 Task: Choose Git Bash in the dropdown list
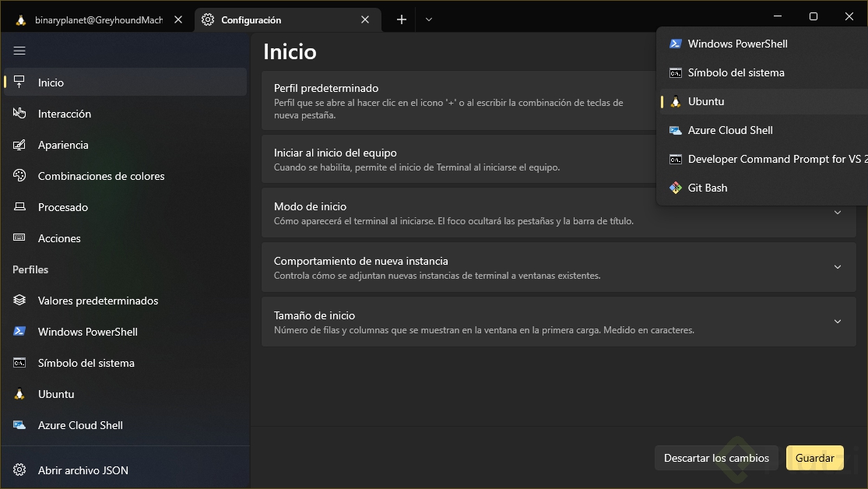click(x=764, y=188)
